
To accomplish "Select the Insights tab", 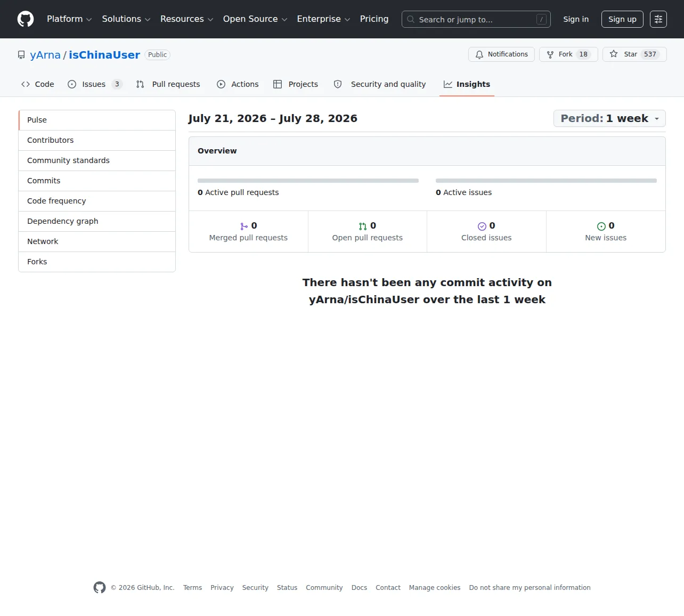I will click(467, 84).
